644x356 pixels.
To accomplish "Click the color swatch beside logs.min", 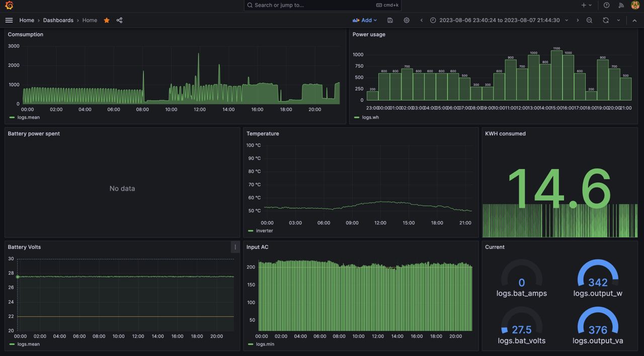I will [x=251, y=345].
